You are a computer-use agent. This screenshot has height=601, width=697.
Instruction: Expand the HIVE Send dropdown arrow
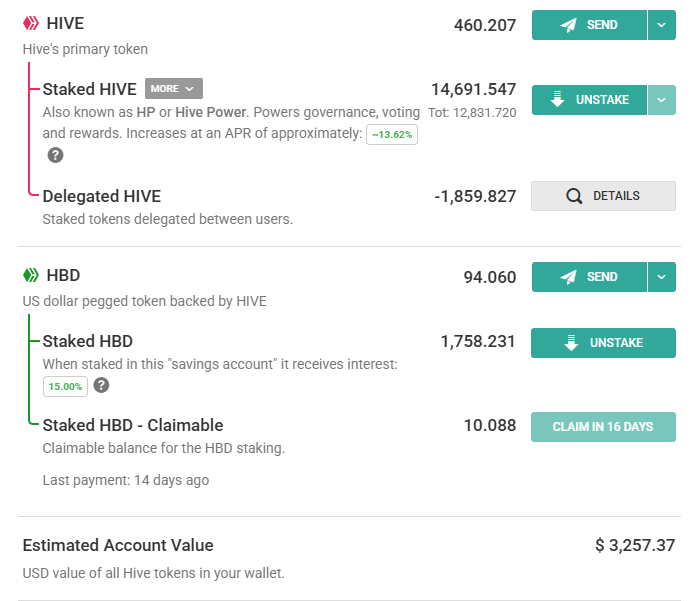pos(662,25)
